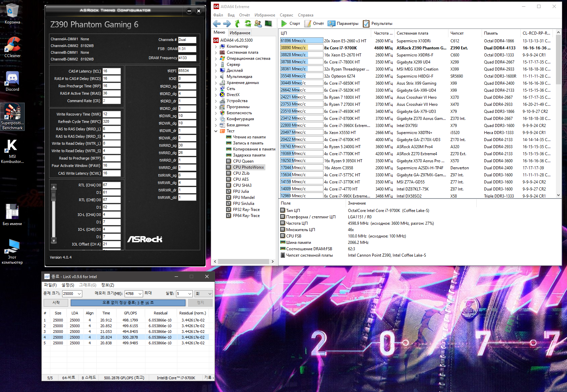The height and width of the screenshot is (392, 567).
Task: Open the 메모리 크기 dropdown in LinX
Action: tap(140, 294)
